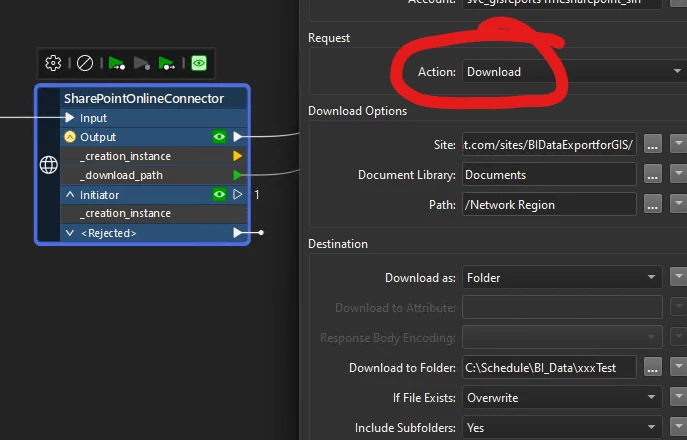This screenshot has height=440, width=687.
Task: Select _creation_instance under Initiator port
Action: pos(125,213)
